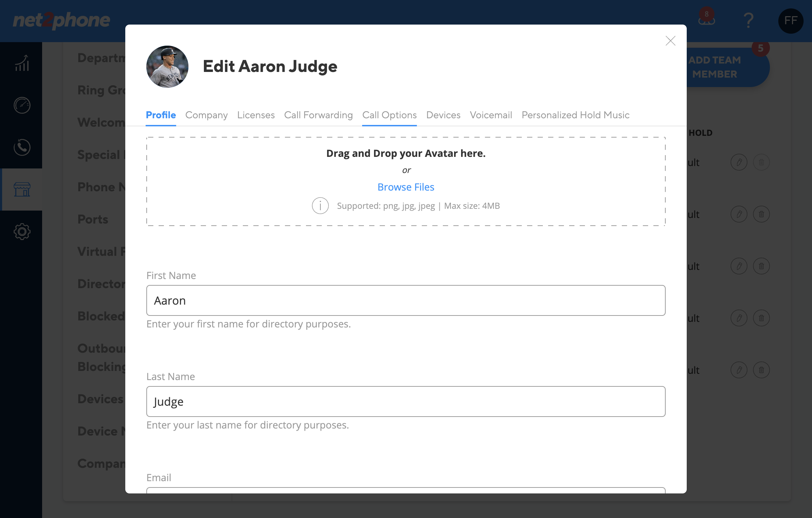Close the Edit Aaron Judge dialog
The image size is (812, 518).
(670, 41)
